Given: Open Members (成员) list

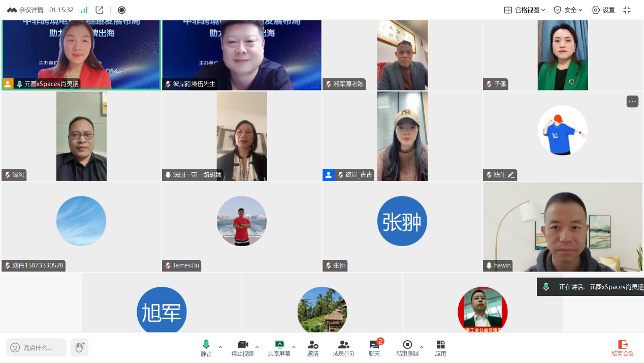Looking at the screenshot, I should 343,348.
